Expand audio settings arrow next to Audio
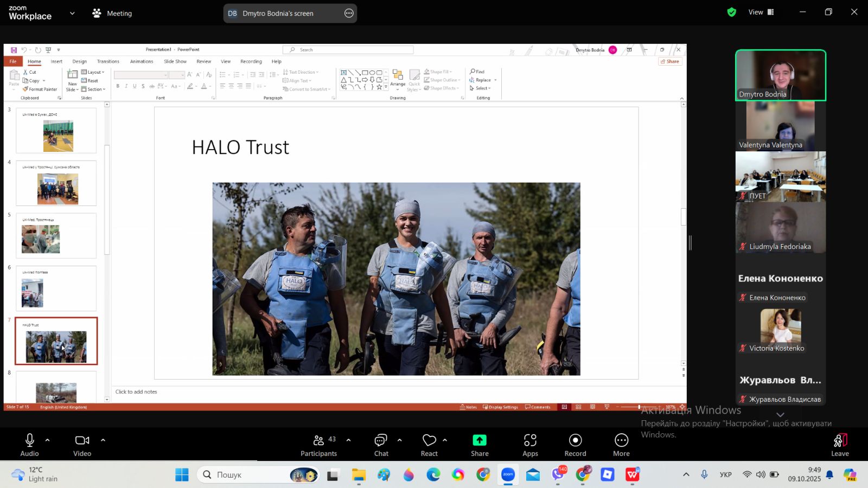The image size is (868, 488). (x=48, y=440)
